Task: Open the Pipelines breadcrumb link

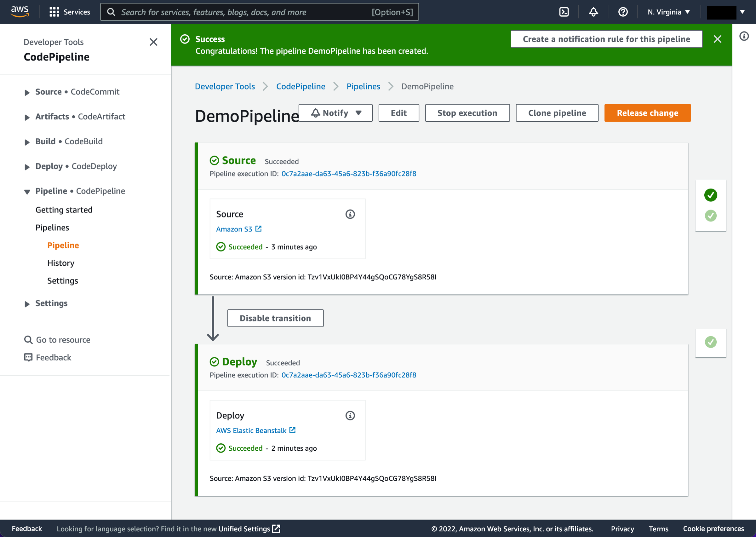Action: click(x=363, y=86)
